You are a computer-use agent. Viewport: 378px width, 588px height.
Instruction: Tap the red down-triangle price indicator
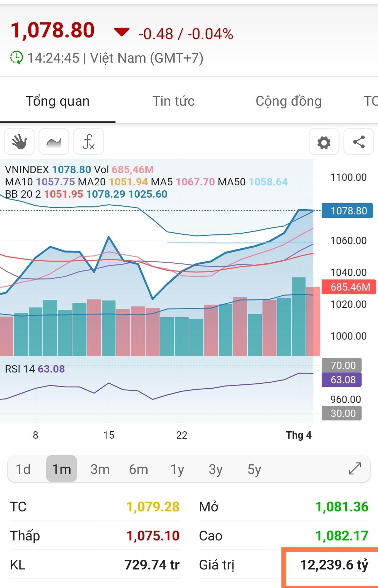click(121, 33)
